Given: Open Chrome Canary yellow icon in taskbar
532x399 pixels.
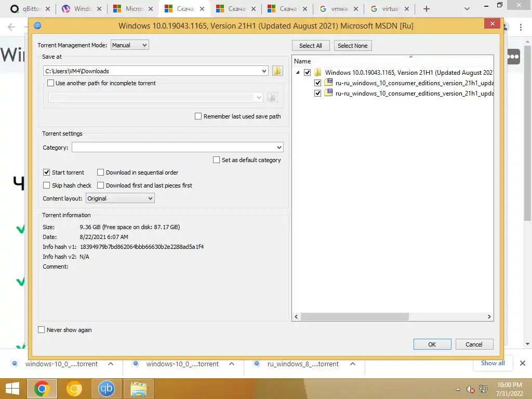Looking at the screenshot, I should pyautogui.click(x=74, y=389).
